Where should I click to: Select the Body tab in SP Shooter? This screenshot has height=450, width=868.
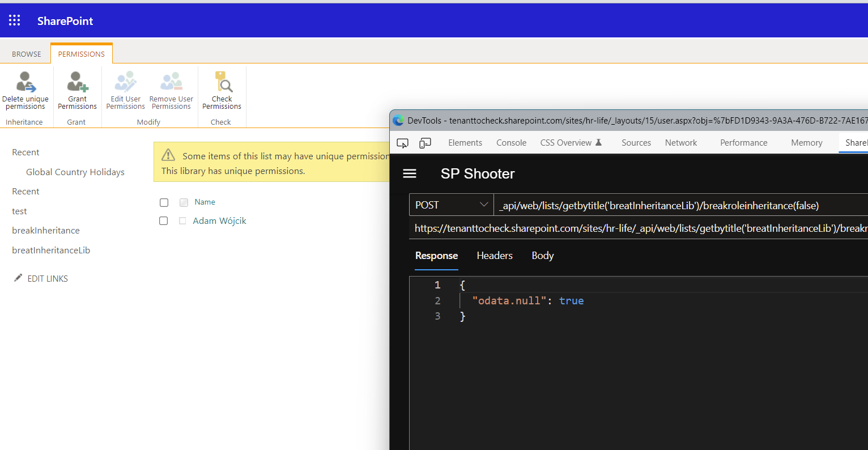tap(543, 256)
